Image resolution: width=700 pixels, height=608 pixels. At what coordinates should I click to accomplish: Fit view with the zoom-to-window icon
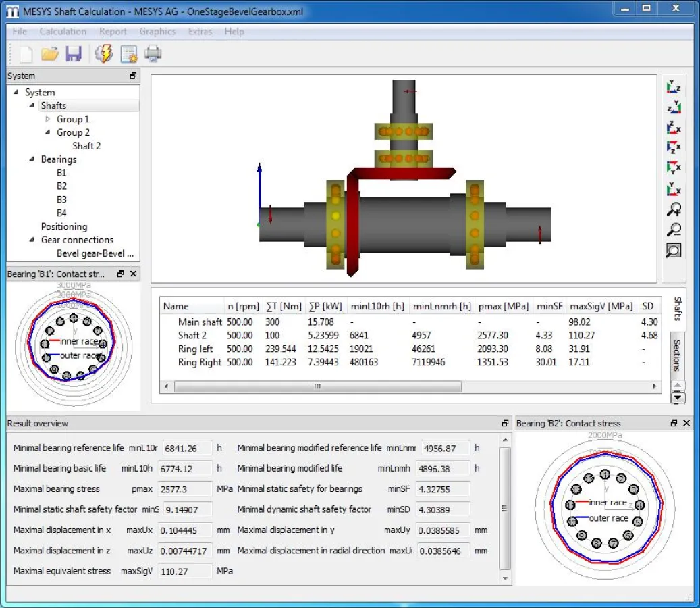click(674, 251)
